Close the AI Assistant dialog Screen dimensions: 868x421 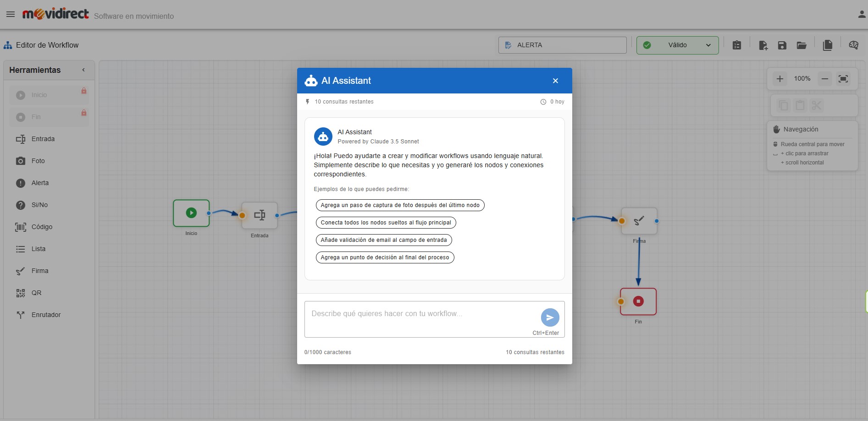pos(555,81)
